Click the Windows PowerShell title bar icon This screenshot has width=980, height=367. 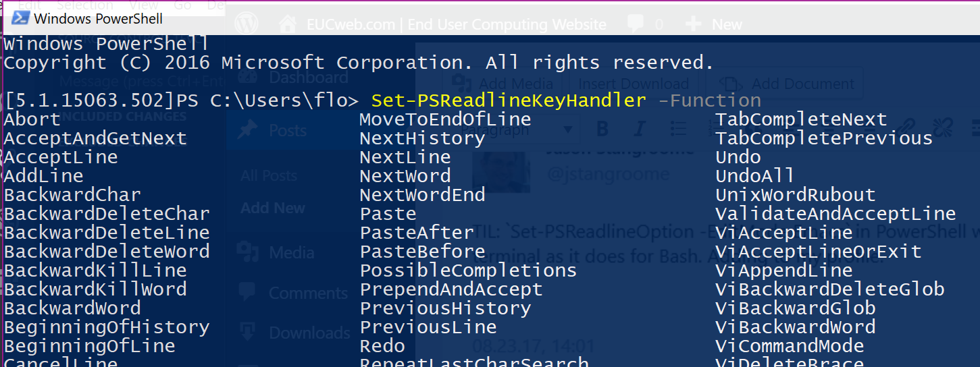coord(20,18)
